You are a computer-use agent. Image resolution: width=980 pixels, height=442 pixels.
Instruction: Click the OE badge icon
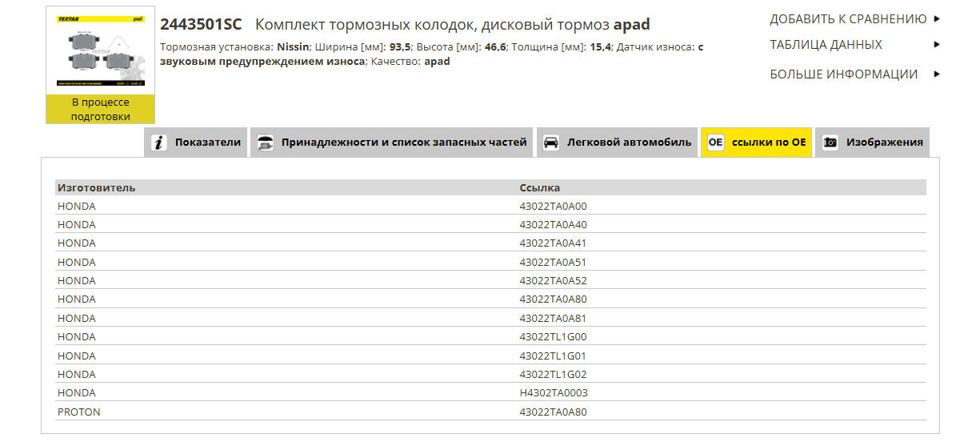[715, 143]
